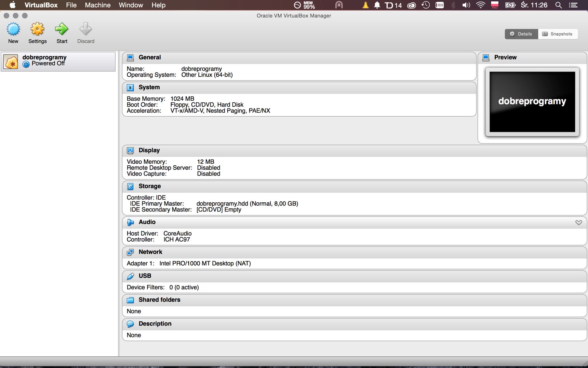
Task: Open the Description section header link
Action: point(155,324)
